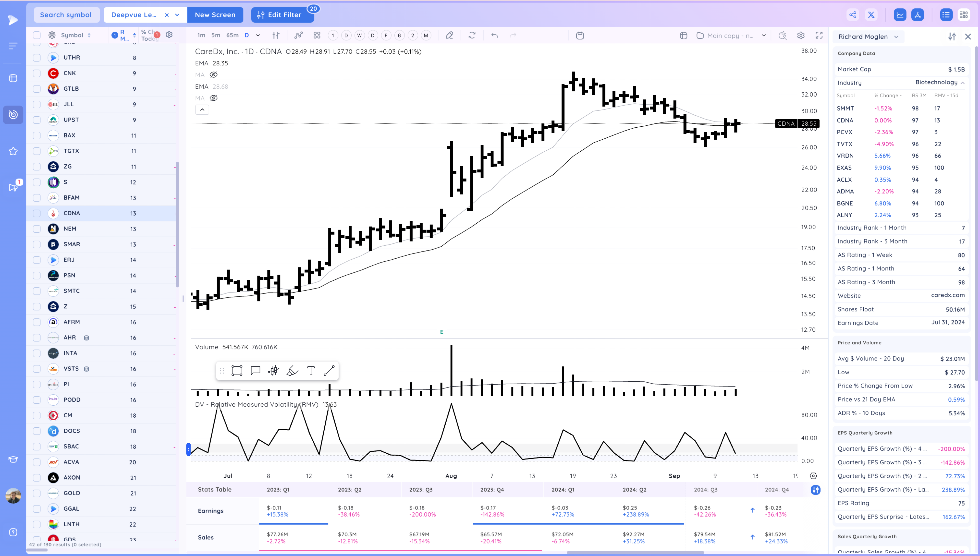Collapse the chart indicator legend
980x556 pixels.
(x=202, y=110)
